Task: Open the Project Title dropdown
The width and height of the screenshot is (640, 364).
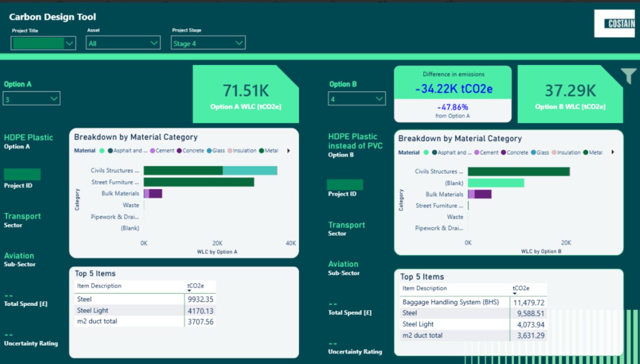Action: [70, 44]
